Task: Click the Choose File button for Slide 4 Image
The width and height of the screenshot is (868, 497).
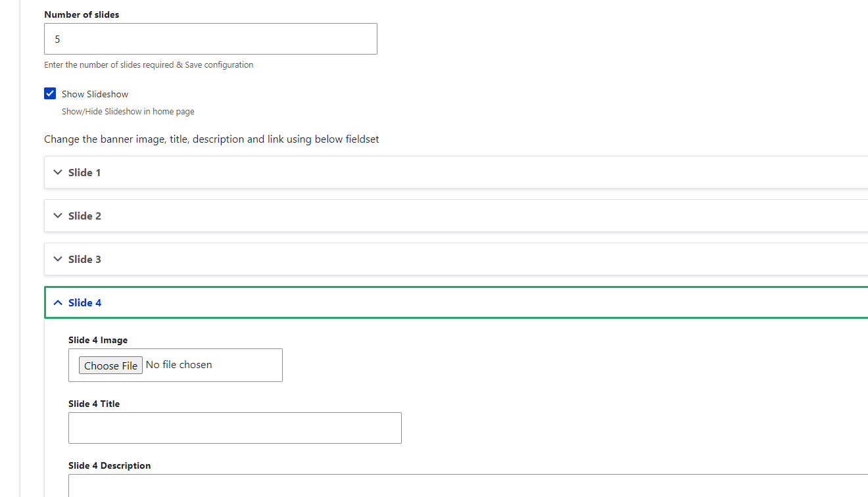Action: (110, 365)
